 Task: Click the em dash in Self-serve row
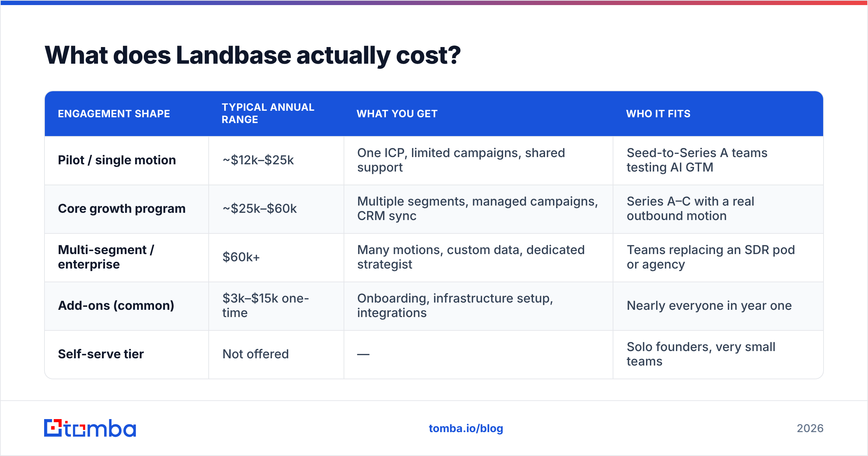click(x=363, y=354)
